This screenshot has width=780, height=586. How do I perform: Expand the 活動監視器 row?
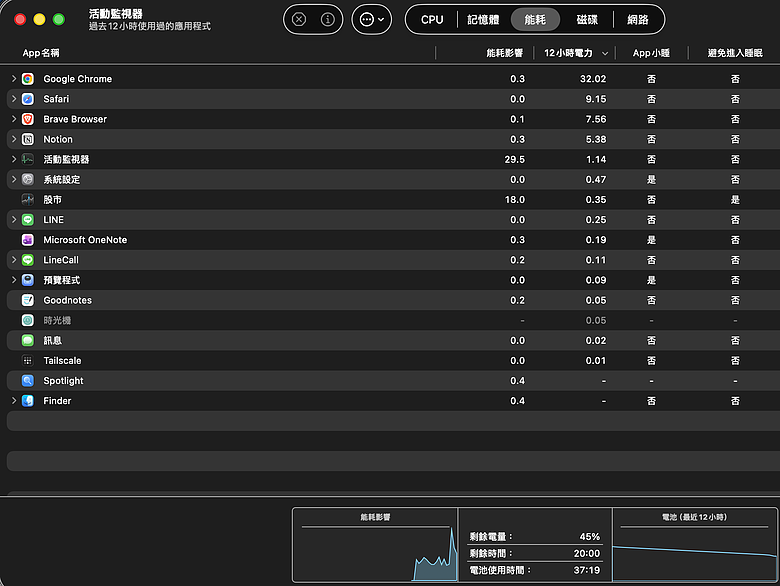click(x=14, y=159)
